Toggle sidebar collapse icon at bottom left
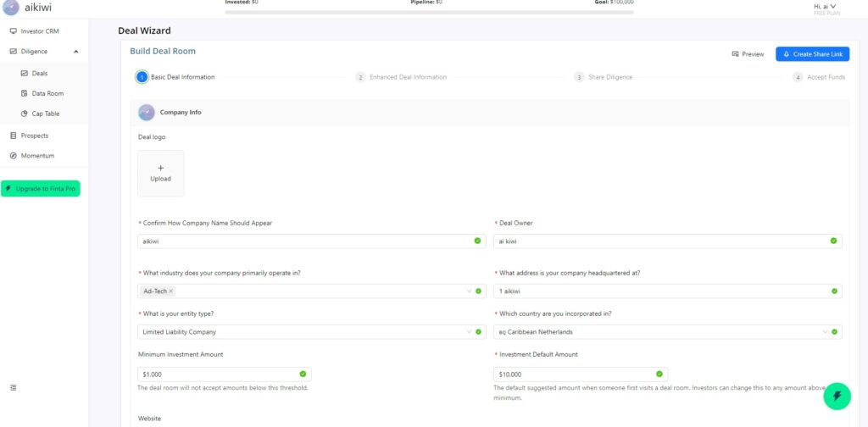 (x=14, y=387)
